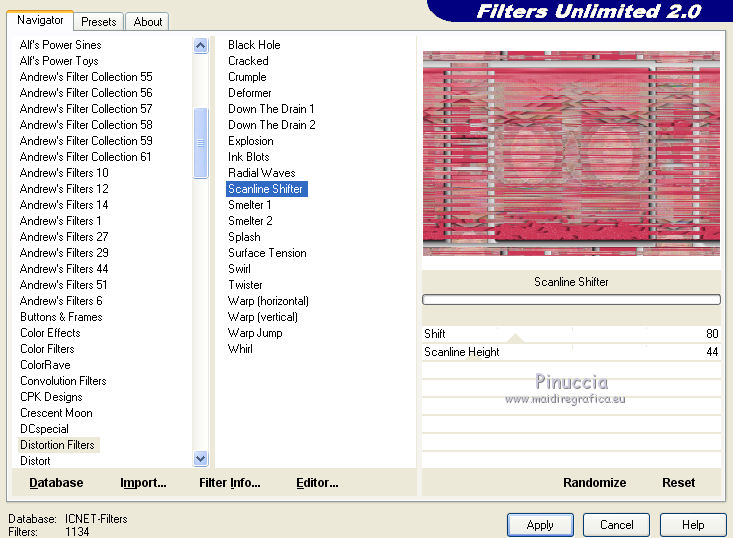
Task: Open the About tab
Action: click(x=148, y=22)
